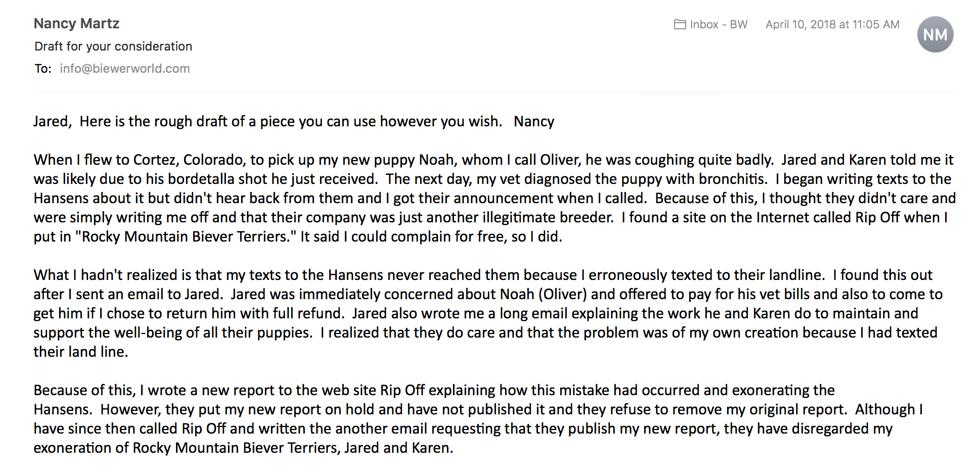Click the Inbox folder icon
Image resolution: width=980 pixels, height=472 pixels.
tap(680, 24)
